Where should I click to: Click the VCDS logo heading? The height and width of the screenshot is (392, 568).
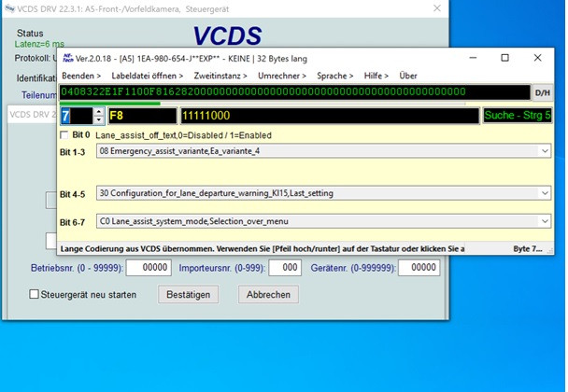point(227,35)
